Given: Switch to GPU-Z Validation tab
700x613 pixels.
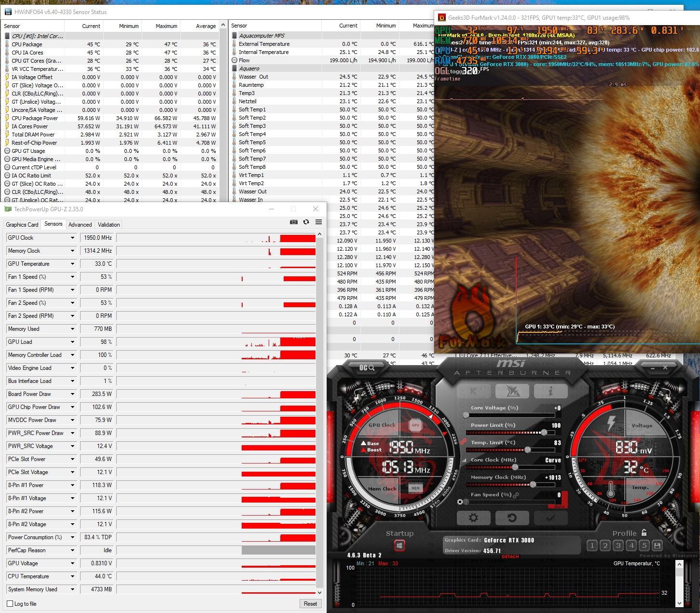Looking at the screenshot, I should coord(109,225).
